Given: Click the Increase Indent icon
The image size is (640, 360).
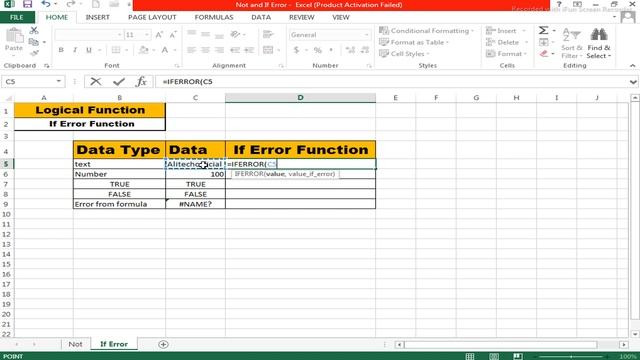Looking at the screenshot, I should [249, 50].
